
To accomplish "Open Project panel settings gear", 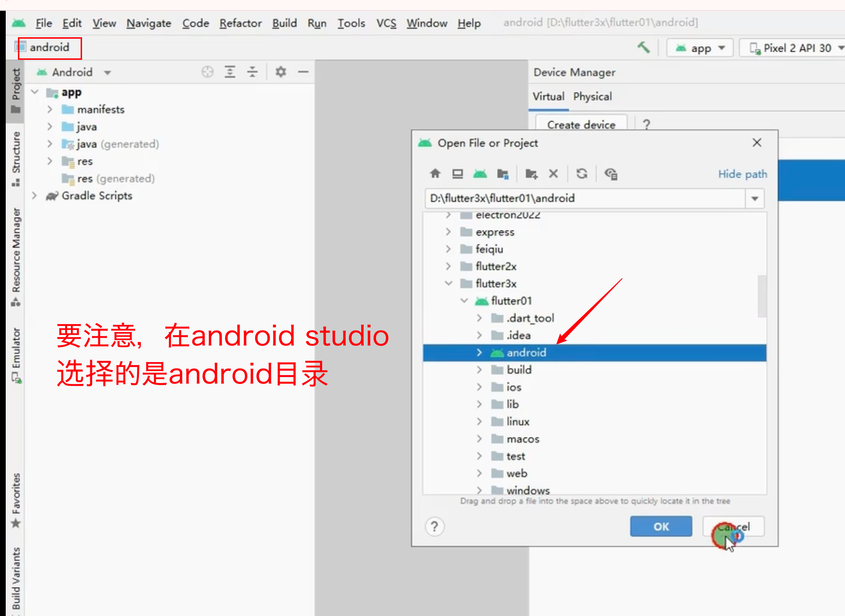I will click(x=281, y=72).
